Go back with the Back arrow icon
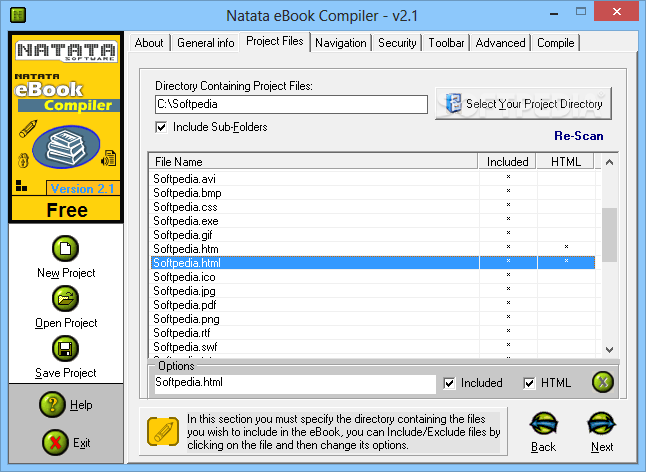 (x=544, y=424)
